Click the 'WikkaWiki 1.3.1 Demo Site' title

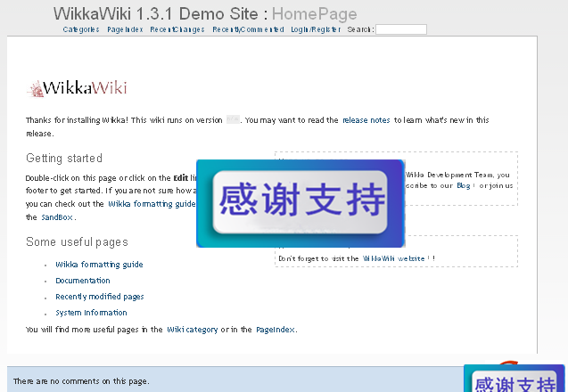[x=156, y=14]
